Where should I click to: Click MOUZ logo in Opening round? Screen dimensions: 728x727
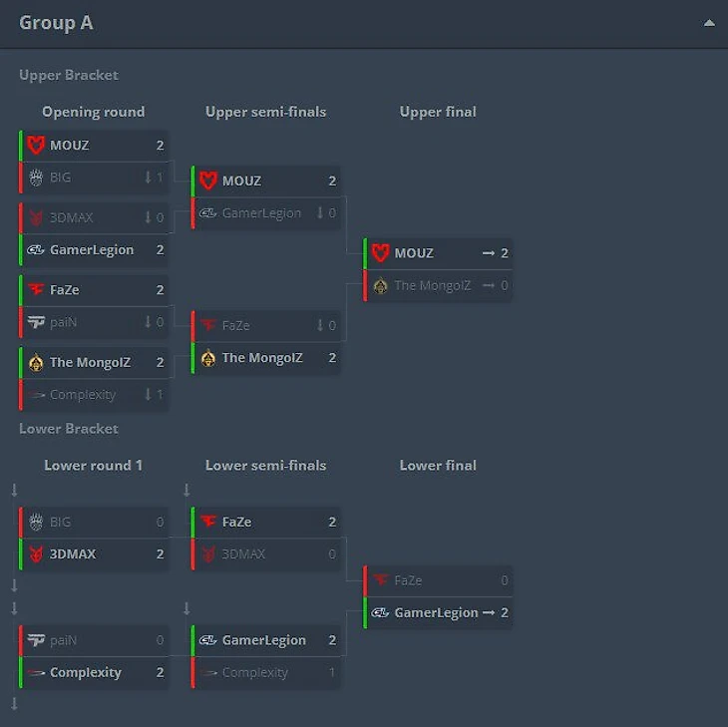tap(36, 145)
